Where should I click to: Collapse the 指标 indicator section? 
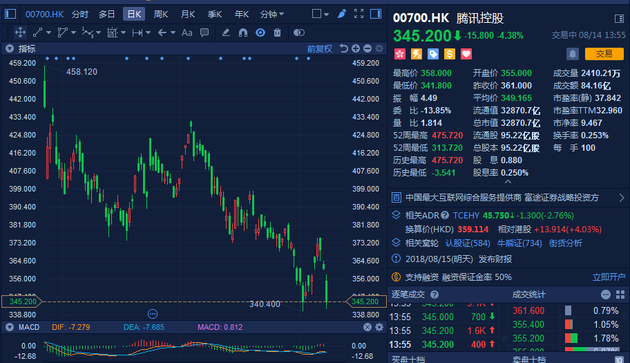point(10,49)
